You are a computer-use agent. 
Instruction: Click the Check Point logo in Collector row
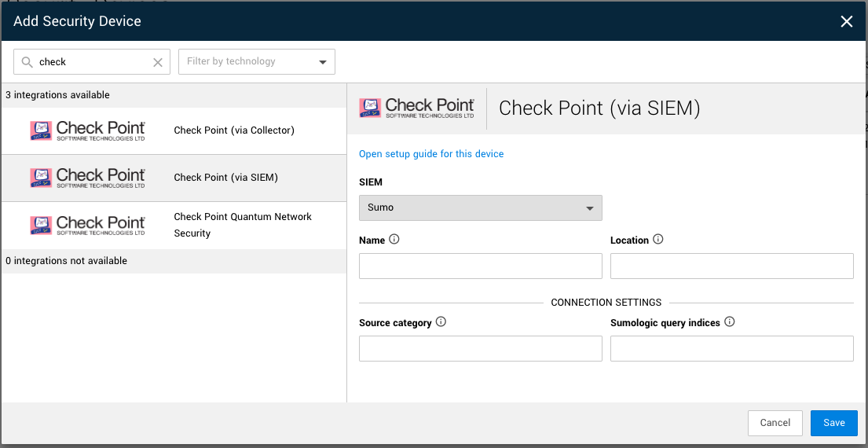click(87, 130)
